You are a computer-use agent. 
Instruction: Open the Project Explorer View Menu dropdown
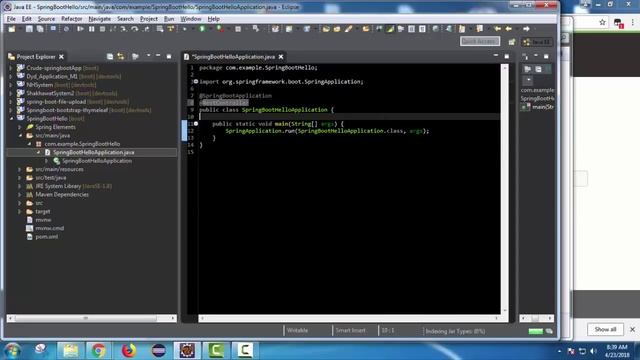149,56
